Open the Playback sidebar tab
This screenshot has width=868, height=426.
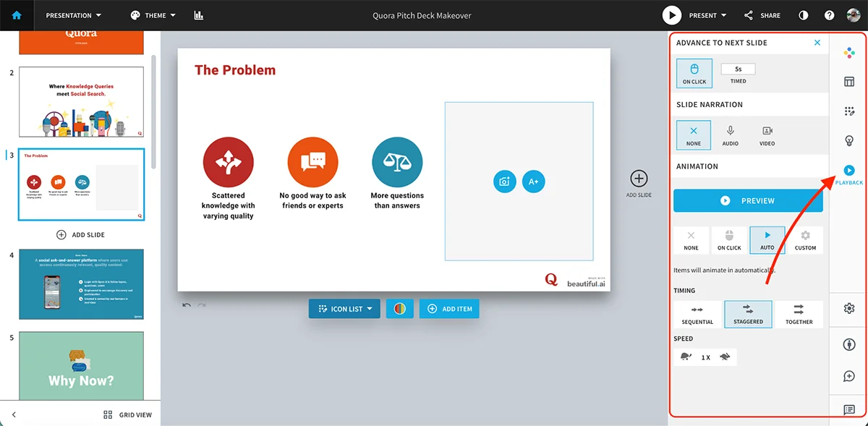tap(849, 174)
